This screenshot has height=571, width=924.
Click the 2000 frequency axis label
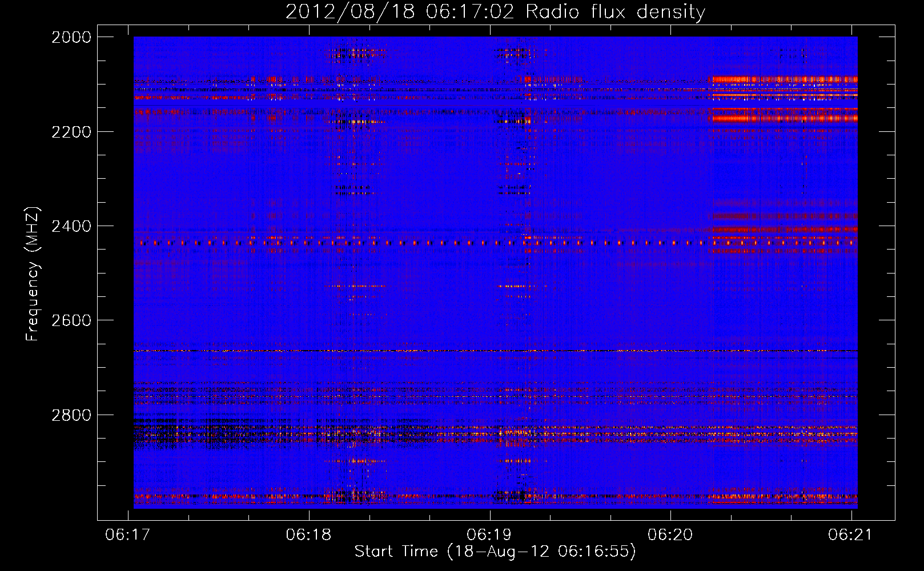click(71, 37)
